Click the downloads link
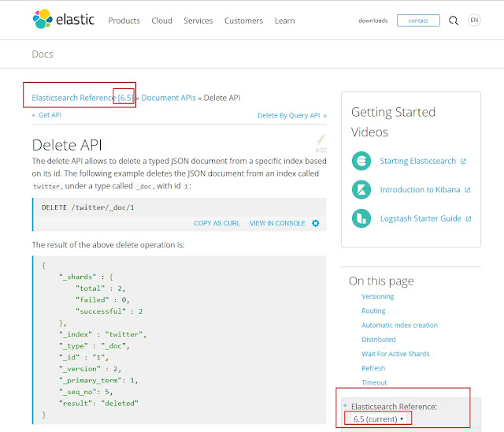The width and height of the screenshot is (504, 432). click(x=372, y=20)
